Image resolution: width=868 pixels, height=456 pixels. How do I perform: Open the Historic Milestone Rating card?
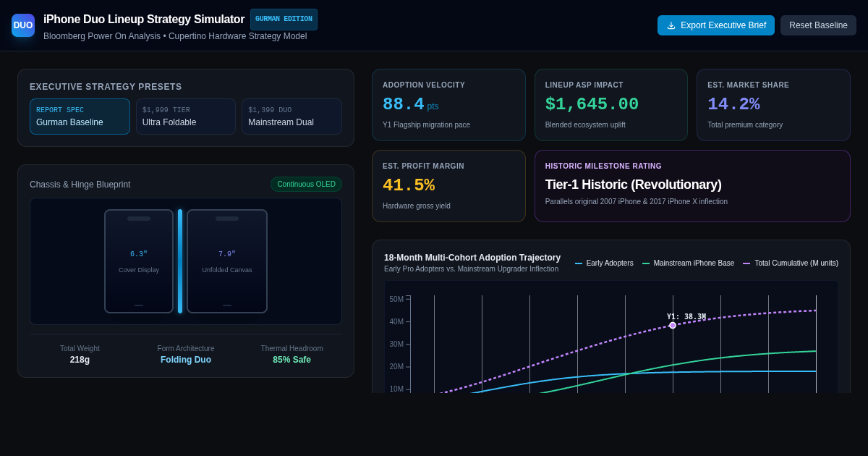[x=692, y=186]
